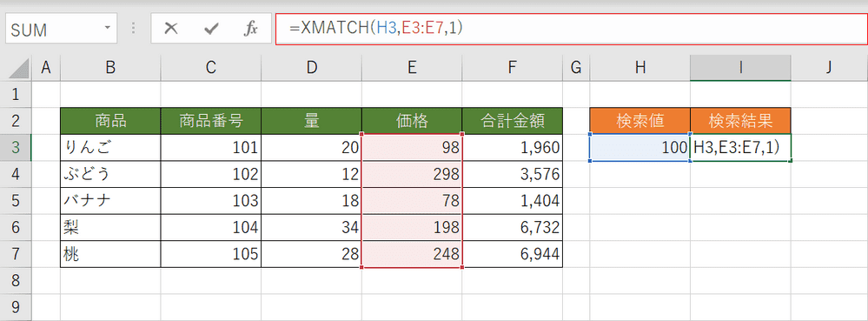Click product number cell 102

tap(211, 174)
